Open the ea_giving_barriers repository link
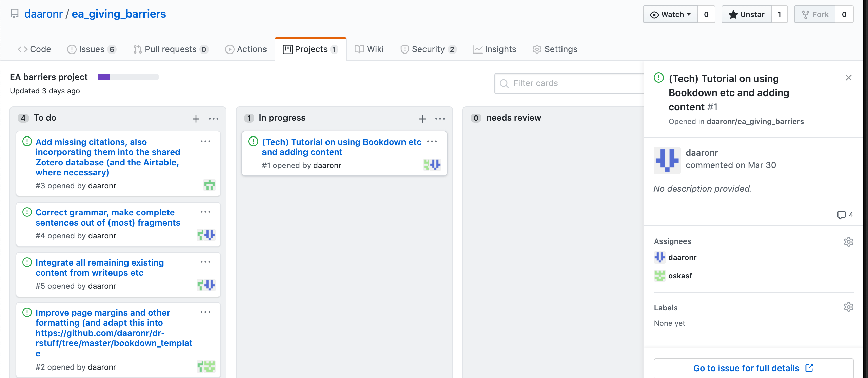The width and height of the screenshot is (868, 378). [x=119, y=14]
